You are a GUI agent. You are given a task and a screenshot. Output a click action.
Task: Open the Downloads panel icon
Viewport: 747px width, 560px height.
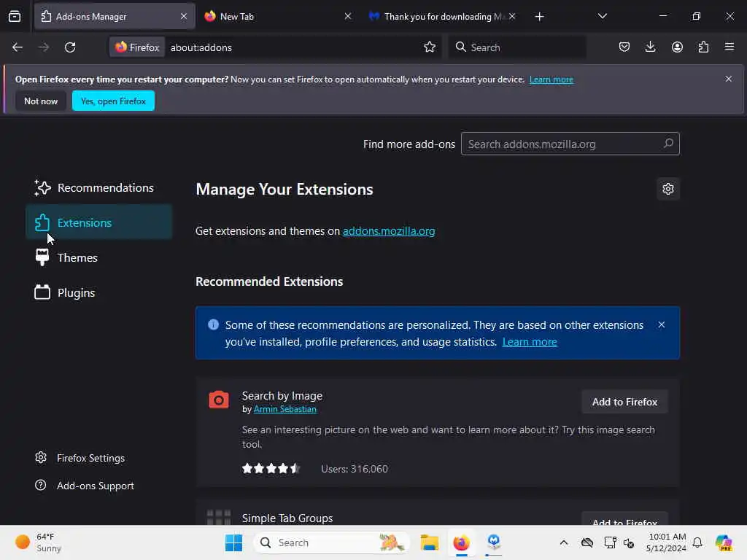click(x=650, y=47)
